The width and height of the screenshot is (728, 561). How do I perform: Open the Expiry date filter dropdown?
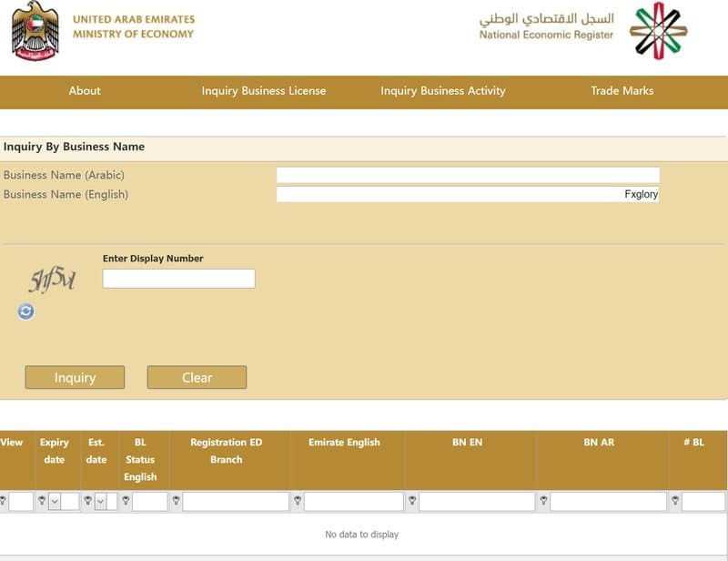pos(54,501)
